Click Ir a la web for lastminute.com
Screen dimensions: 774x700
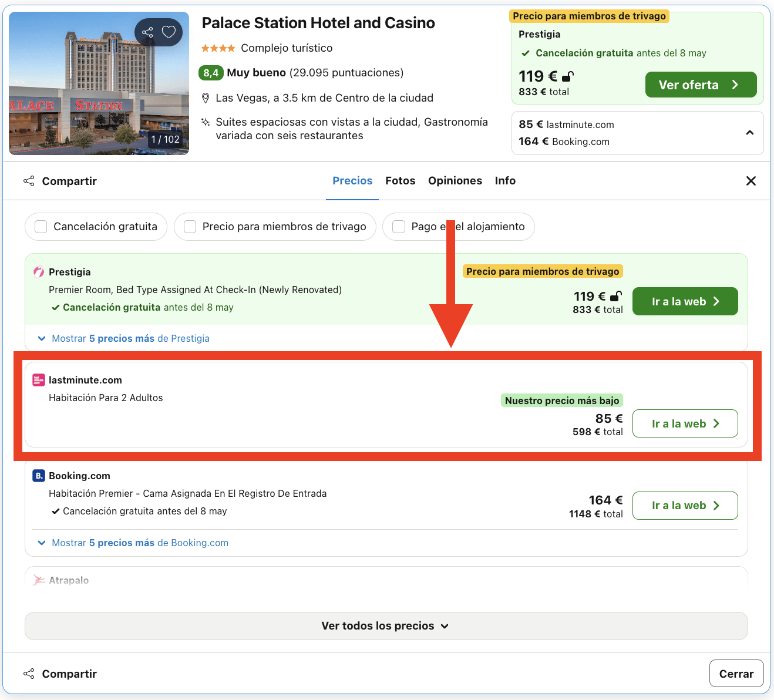[x=685, y=423]
